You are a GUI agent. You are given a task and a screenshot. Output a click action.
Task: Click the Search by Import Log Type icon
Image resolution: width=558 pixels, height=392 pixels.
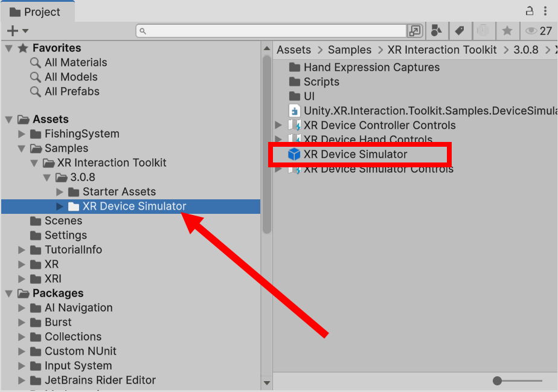point(483,31)
